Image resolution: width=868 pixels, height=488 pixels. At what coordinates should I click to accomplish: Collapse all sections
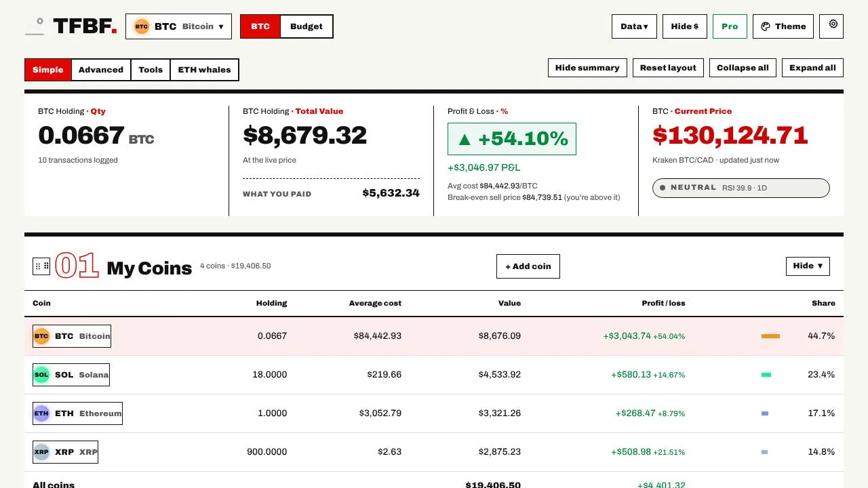[743, 68]
